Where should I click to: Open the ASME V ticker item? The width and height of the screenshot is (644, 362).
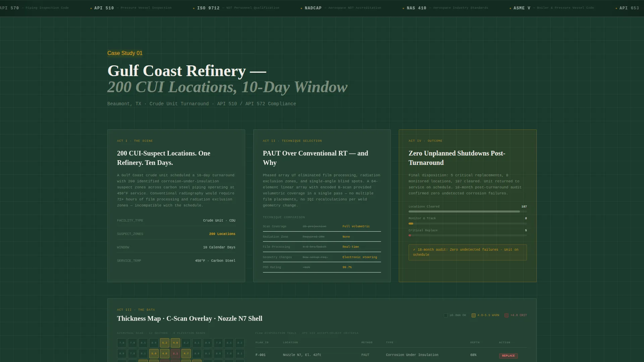click(x=552, y=8)
